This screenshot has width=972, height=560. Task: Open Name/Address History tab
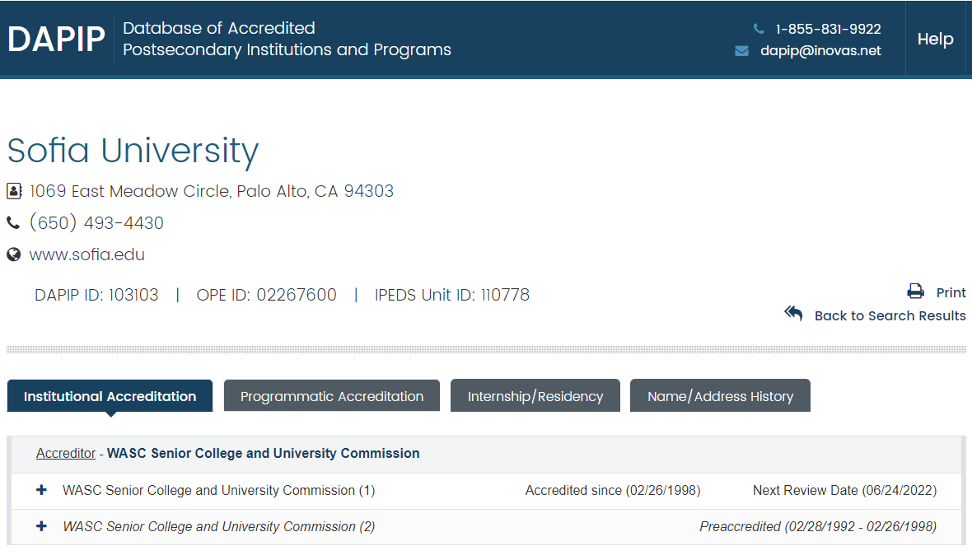coord(720,396)
